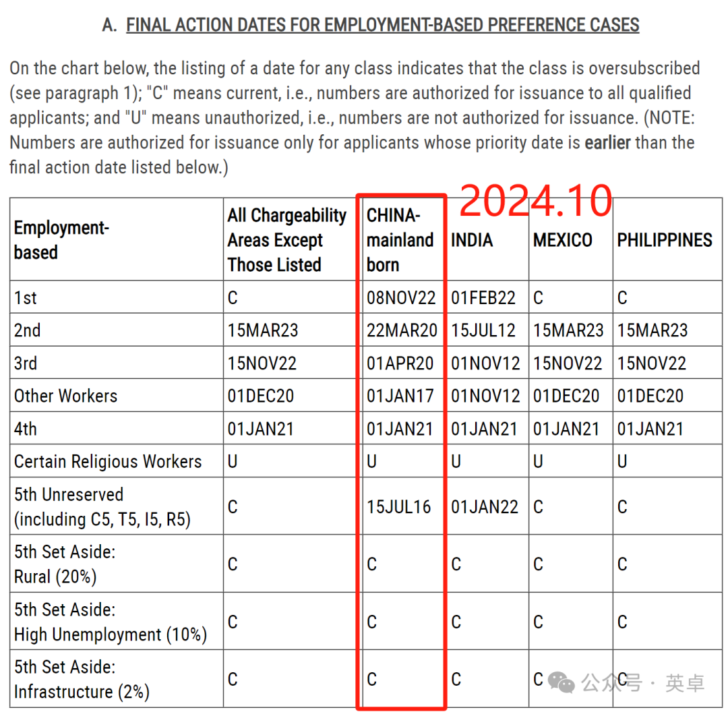Select 'C' in India High Unemployment row
The width and height of the screenshot is (728, 712).
pos(456,622)
